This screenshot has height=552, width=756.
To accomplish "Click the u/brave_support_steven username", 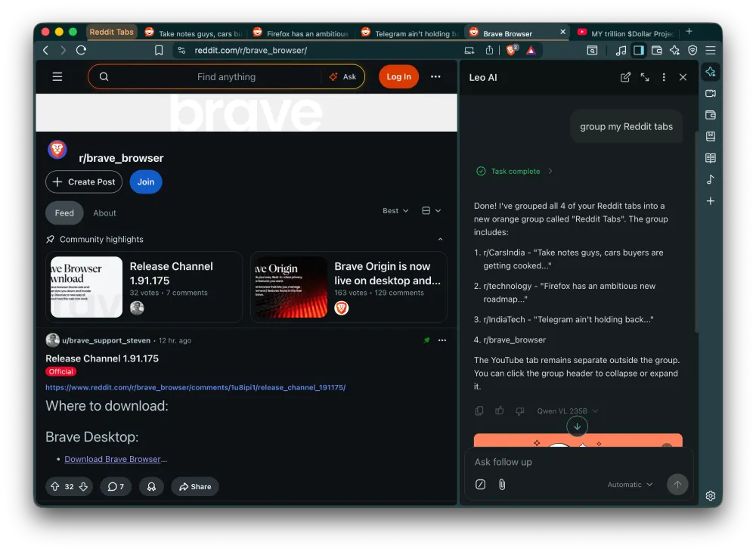I will click(x=106, y=340).
